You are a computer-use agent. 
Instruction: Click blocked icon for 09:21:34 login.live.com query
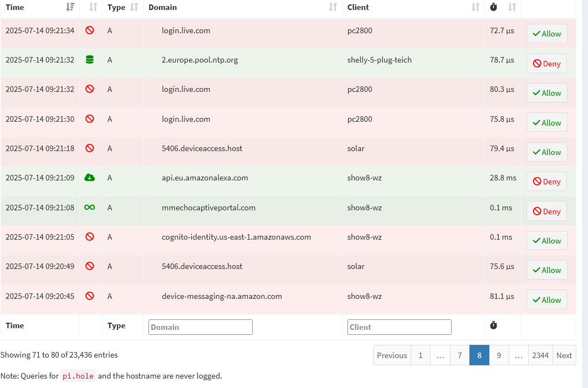tap(90, 30)
